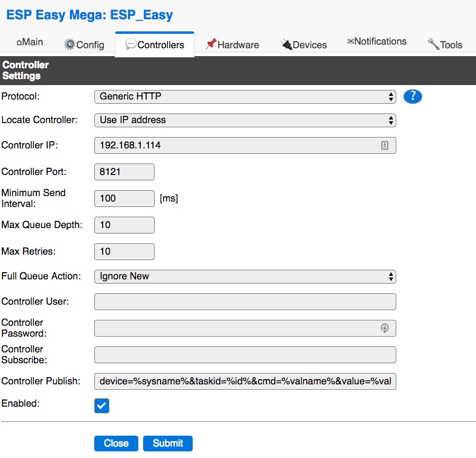Click the Close button
The image size is (476, 458).
click(x=116, y=443)
